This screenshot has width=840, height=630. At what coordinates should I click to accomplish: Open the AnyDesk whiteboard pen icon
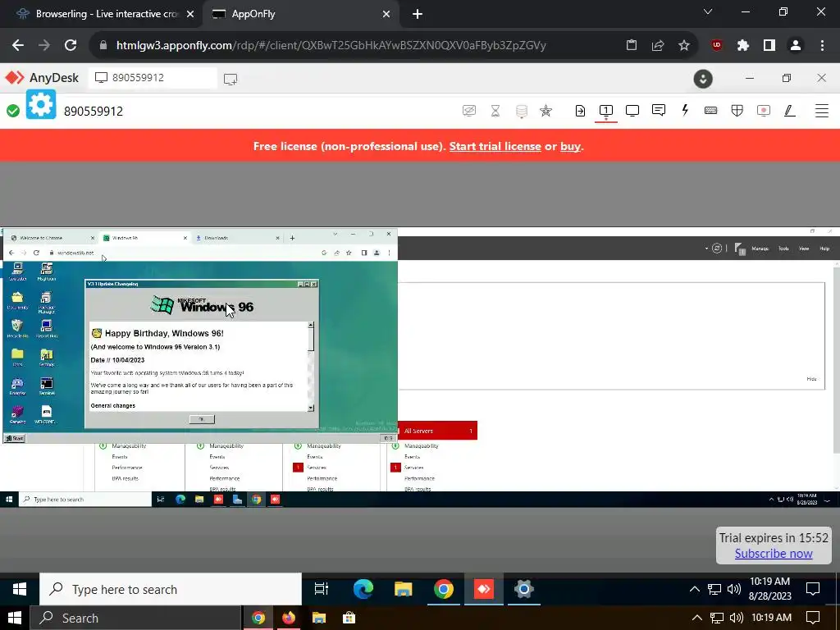(x=790, y=111)
